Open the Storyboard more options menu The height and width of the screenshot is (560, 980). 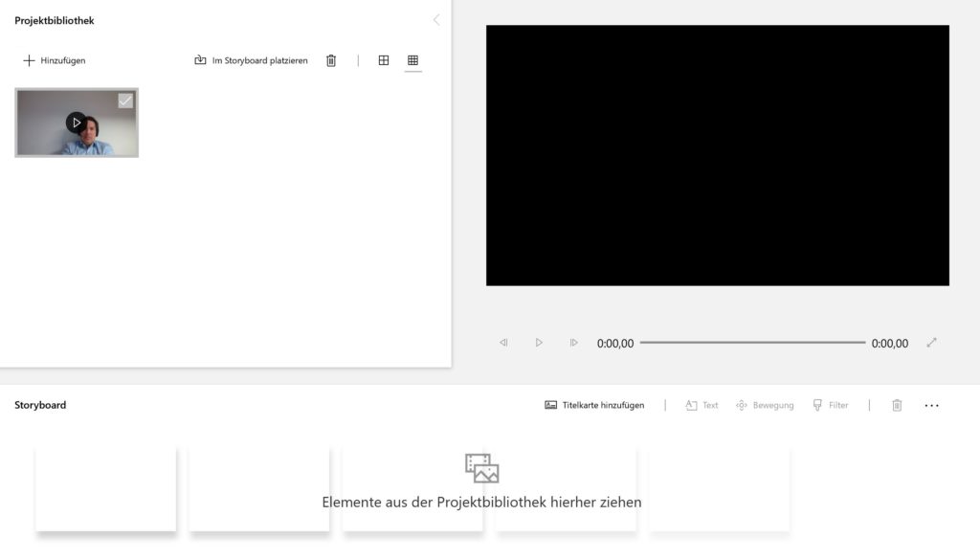931,406
